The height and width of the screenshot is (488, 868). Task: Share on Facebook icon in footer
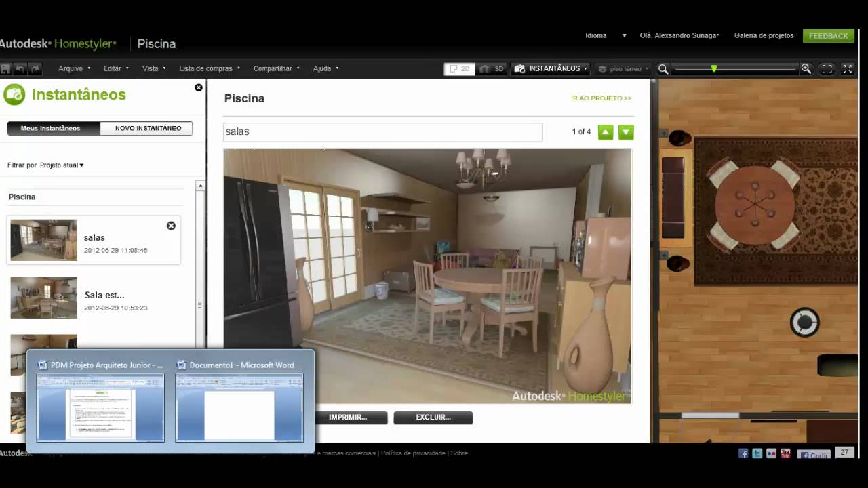click(743, 453)
